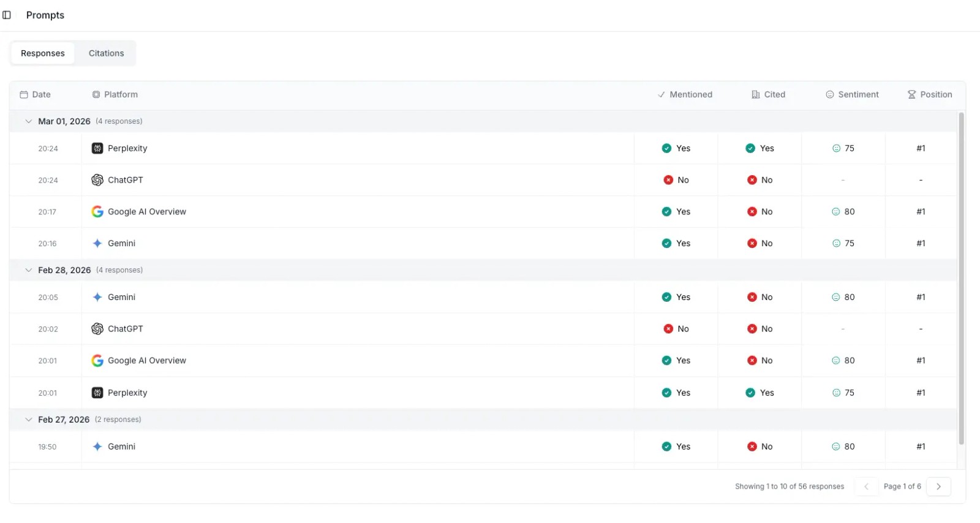Click the sentiment smiley in the 19:50 Gemini row
The height and width of the screenshot is (523, 980).
835,446
